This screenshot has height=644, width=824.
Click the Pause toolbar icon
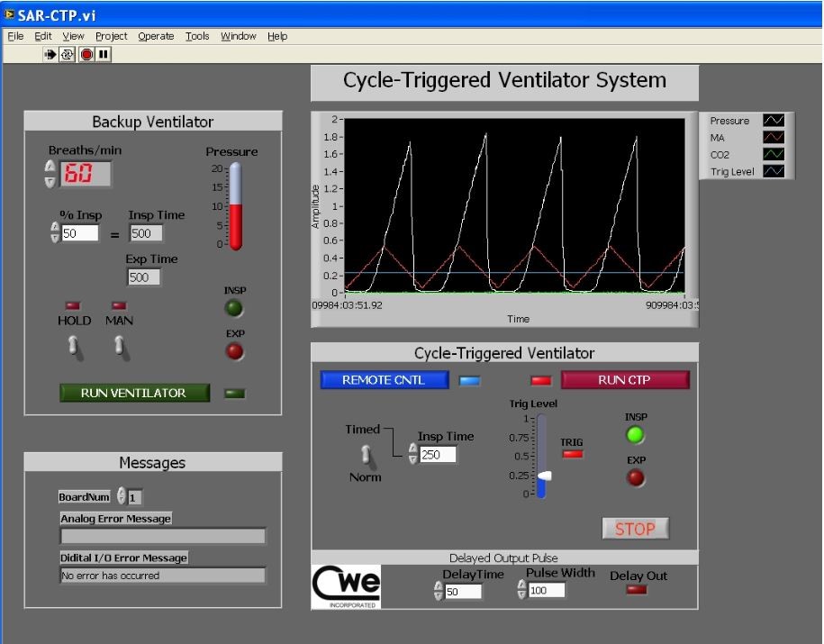click(x=104, y=55)
